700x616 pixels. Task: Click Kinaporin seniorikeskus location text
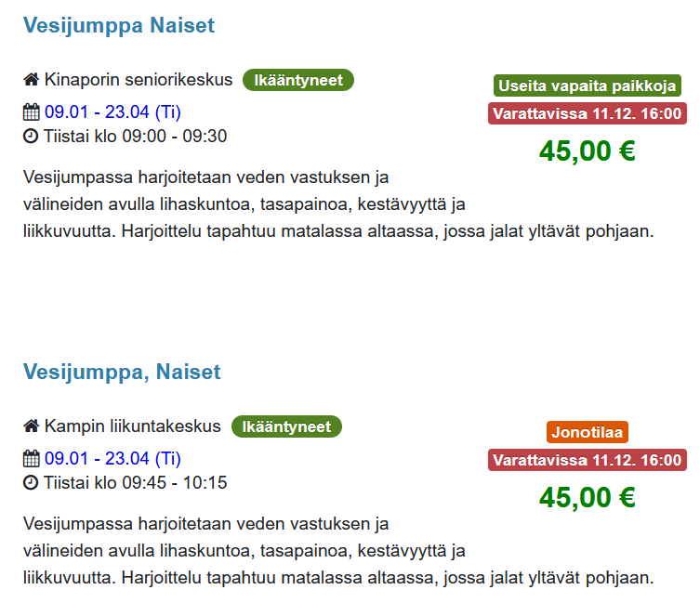click(139, 80)
